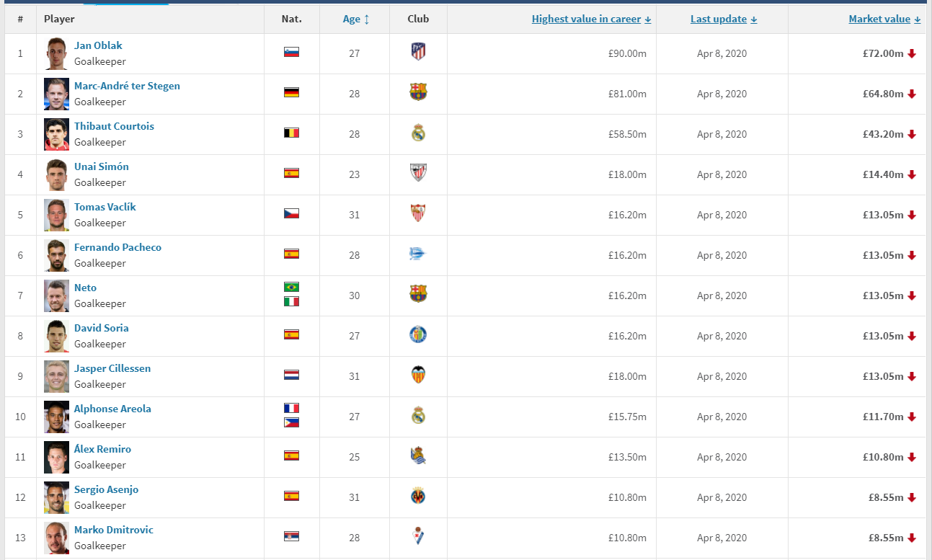Click Thibaut Courtois portrait photo

click(x=56, y=134)
